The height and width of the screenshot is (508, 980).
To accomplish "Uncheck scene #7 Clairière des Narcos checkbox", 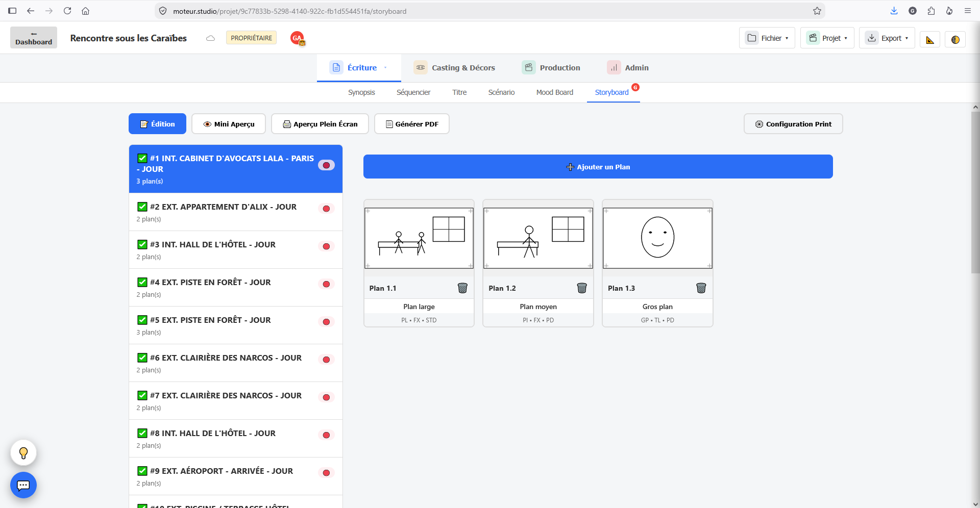I will pyautogui.click(x=142, y=395).
